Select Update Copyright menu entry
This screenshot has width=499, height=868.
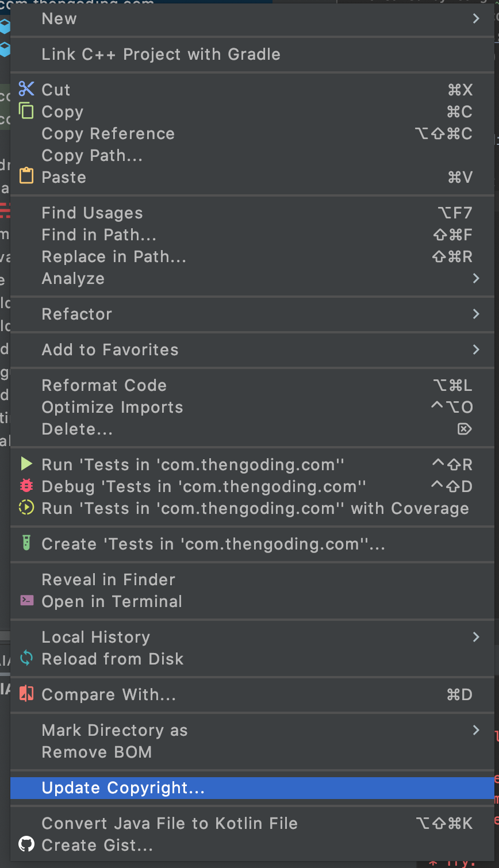click(x=123, y=788)
